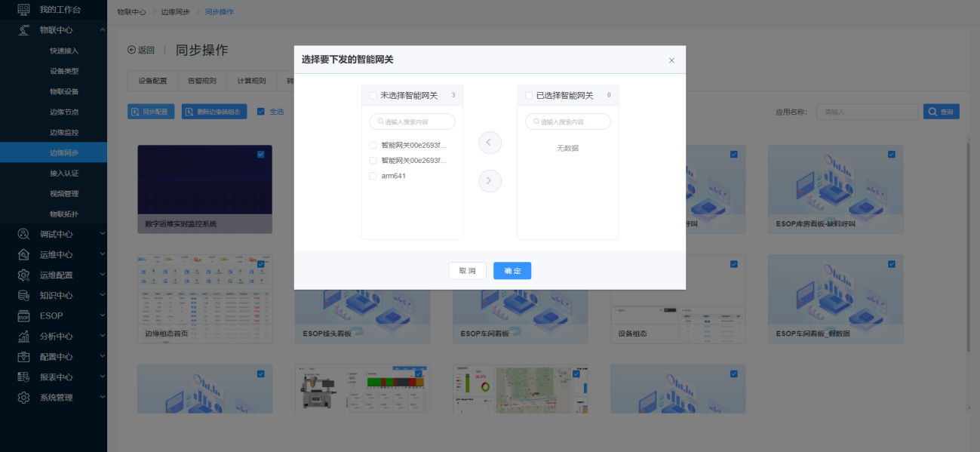980x452 pixels.
Task: Click the 确定 confirm button
Action: pos(512,271)
